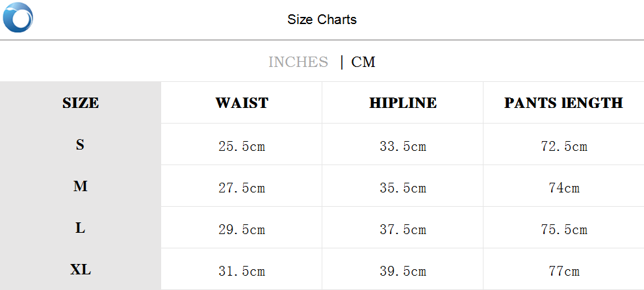Click the 74cm pants length cell

563,188
